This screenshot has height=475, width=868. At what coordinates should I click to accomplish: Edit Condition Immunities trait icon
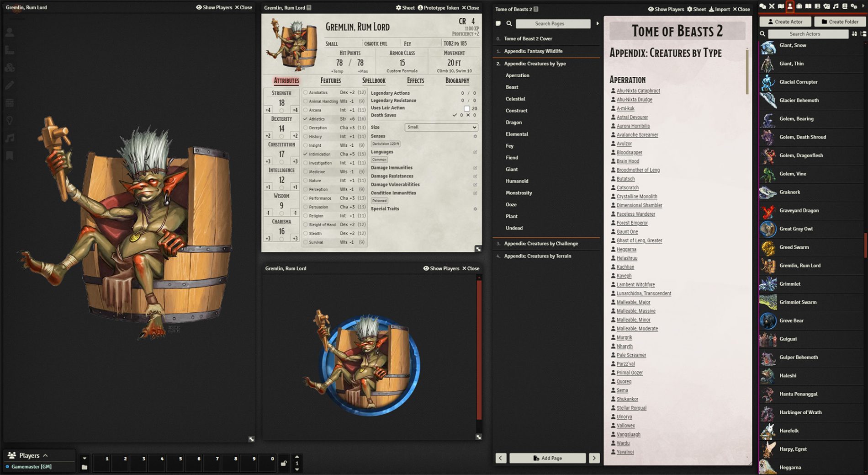tap(475, 193)
